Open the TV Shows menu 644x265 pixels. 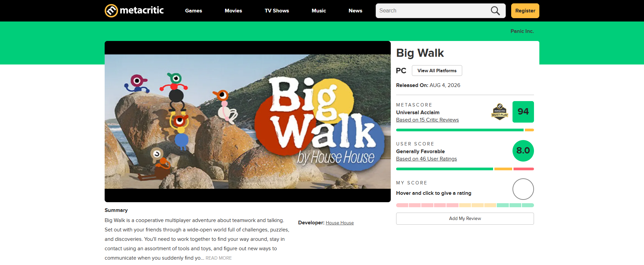coord(277,11)
